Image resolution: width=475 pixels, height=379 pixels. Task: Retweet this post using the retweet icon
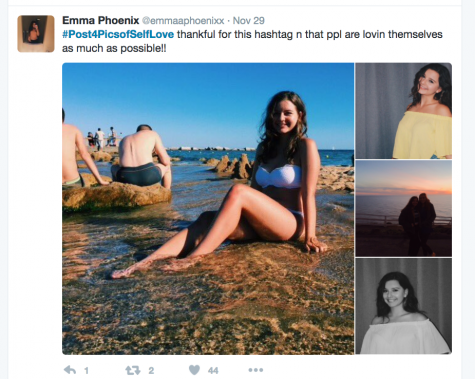click(x=132, y=370)
